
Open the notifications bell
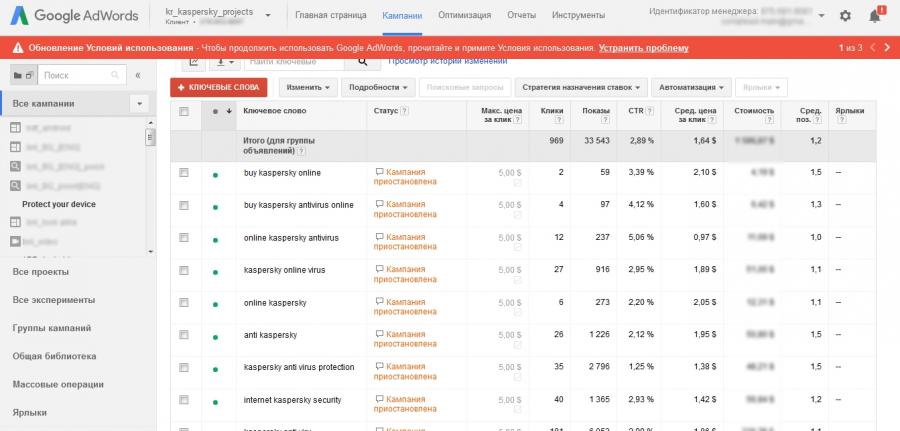875,16
